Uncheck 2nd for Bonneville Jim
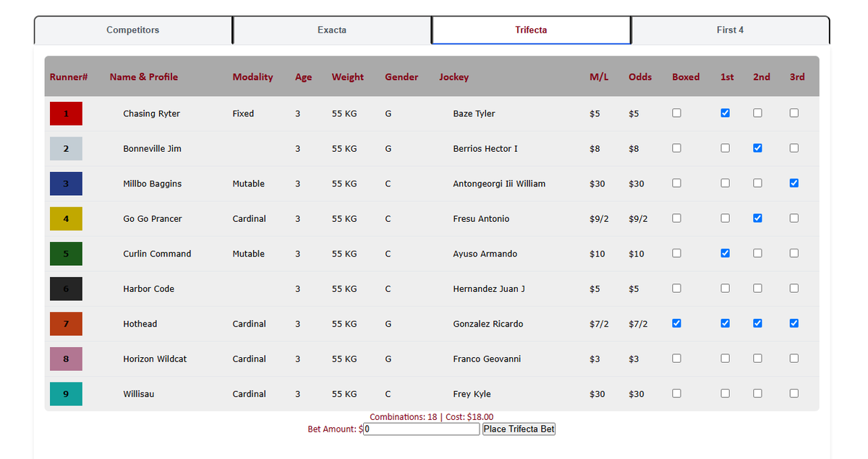 tap(757, 148)
